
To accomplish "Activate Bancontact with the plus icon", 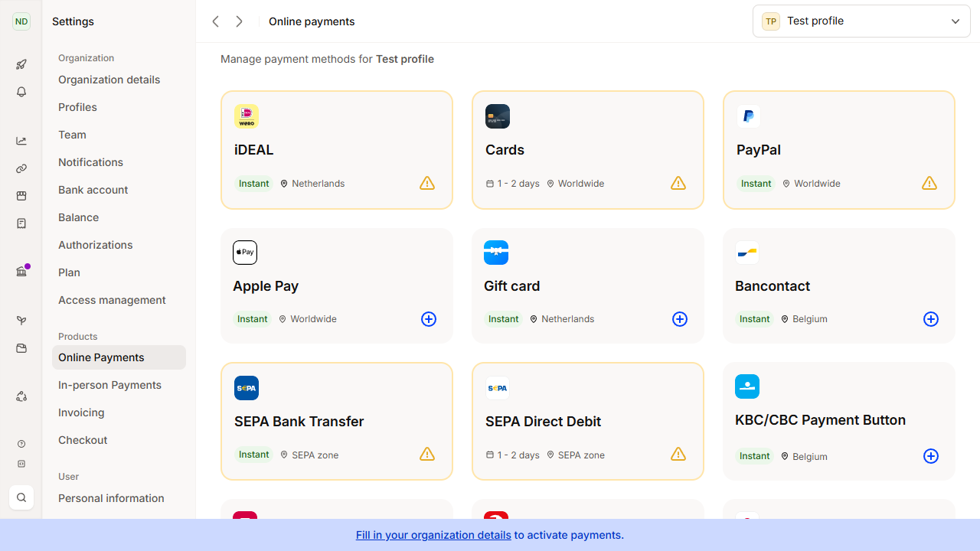I will pyautogui.click(x=931, y=319).
